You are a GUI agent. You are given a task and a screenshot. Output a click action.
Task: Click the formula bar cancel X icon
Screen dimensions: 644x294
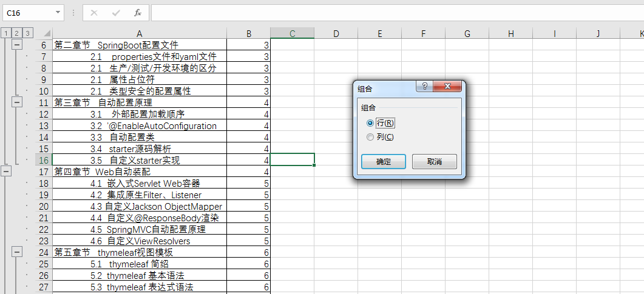coord(94,13)
